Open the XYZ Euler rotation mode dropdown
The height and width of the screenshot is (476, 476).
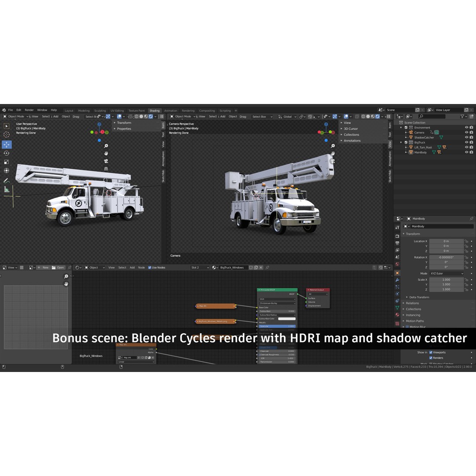click(446, 274)
